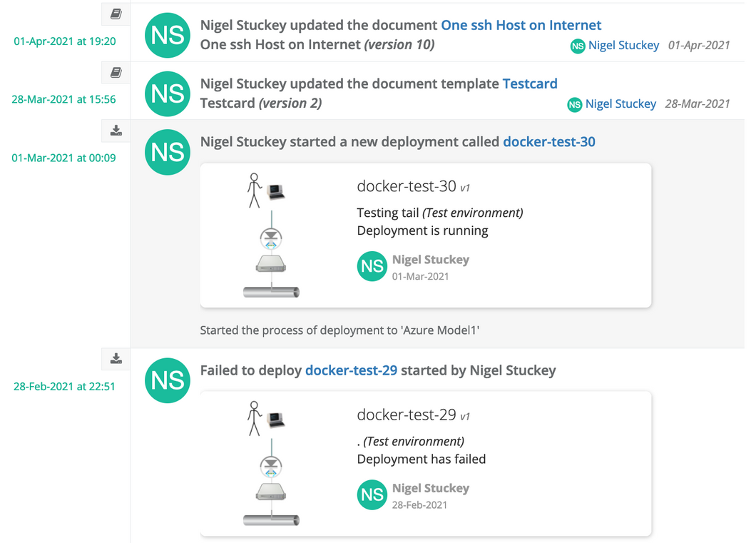Click the deployment download icon for docker-test-29
Screen dimensions: 756x543
(x=116, y=358)
